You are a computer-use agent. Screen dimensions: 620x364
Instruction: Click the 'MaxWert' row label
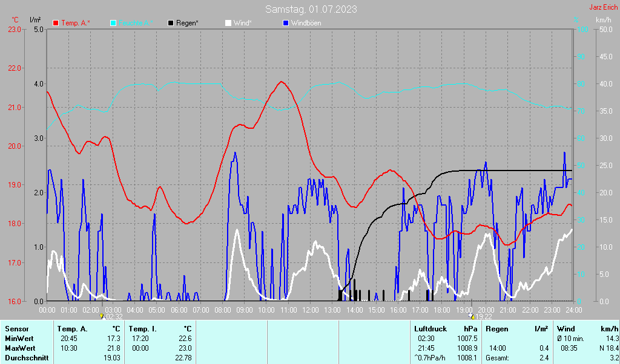[x=20, y=349]
